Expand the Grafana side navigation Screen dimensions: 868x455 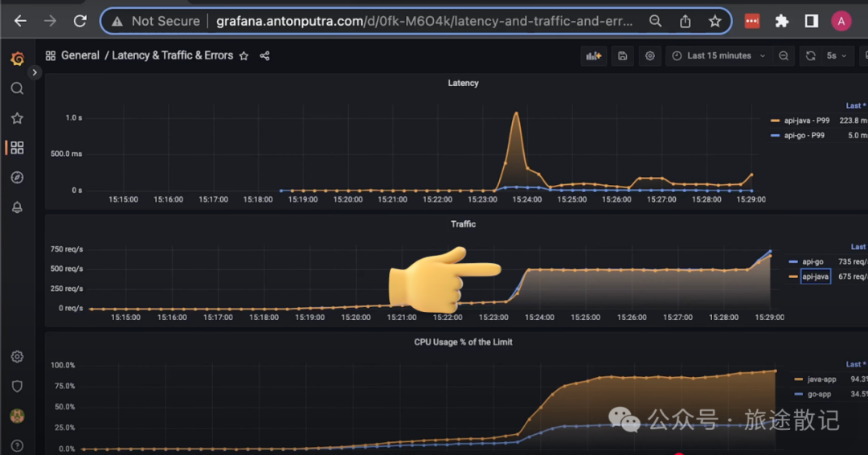(x=35, y=72)
